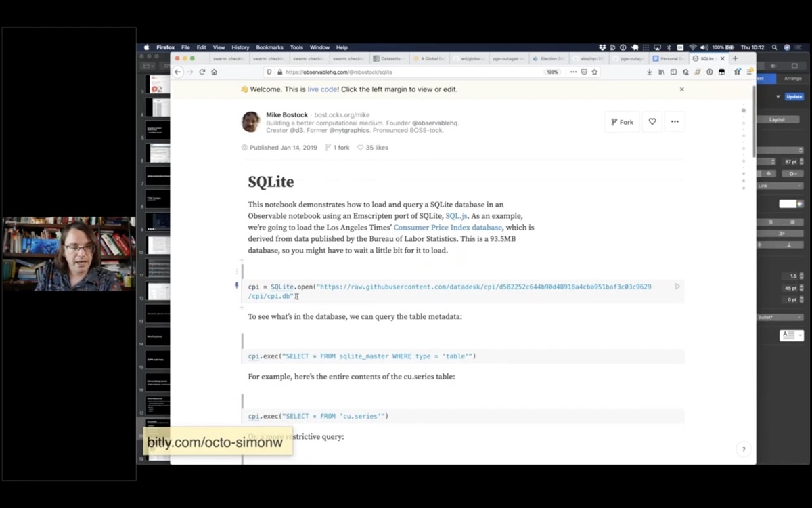Click the Fork button
The image size is (812, 508).
(x=622, y=122)
